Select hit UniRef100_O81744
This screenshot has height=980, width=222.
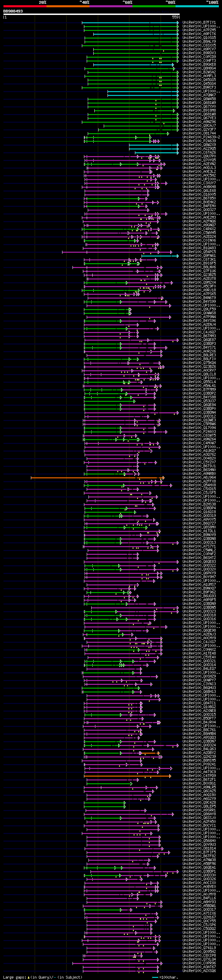click(199, 133)
